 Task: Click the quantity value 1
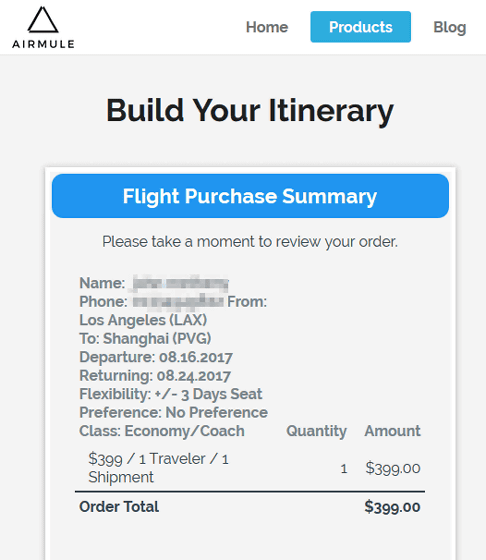(344, 469)
